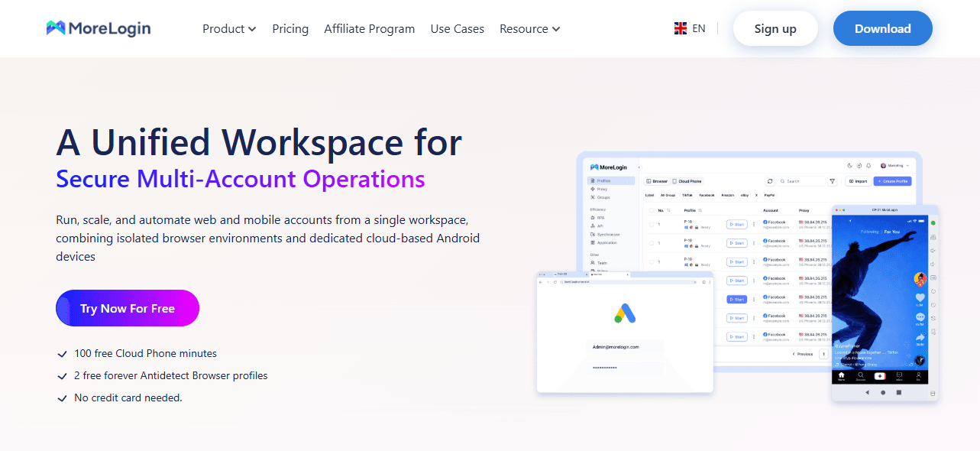Select Profiles in the mockup dashboard sidebar
Image resolution: width=980 pixels, height=451 pixels.
click(610, 180)
